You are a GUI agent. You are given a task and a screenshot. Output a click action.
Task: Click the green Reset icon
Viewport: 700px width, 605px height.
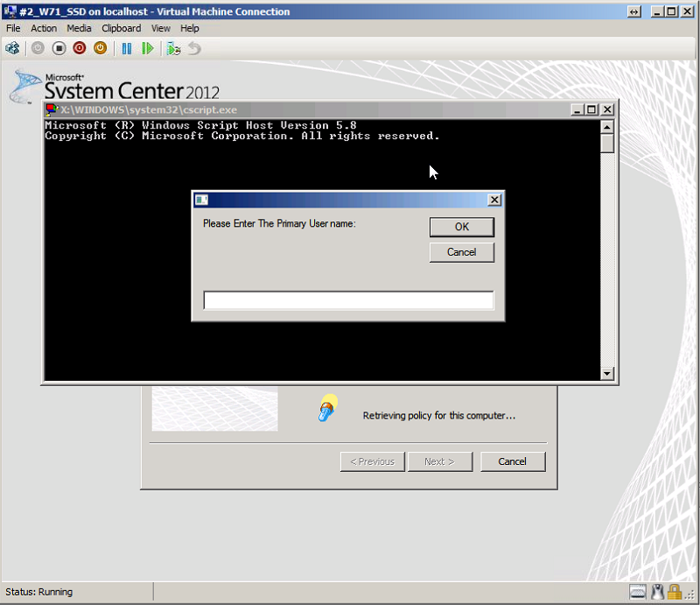tap(147, 48)
